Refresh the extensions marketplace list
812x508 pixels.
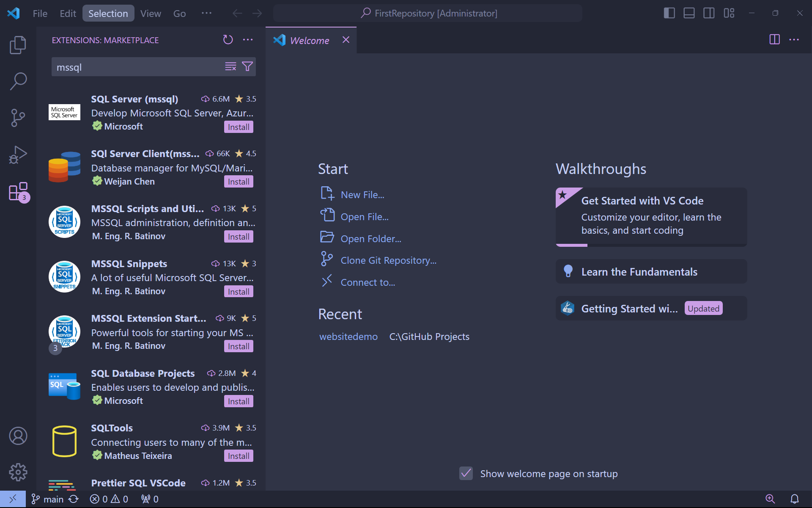click(x=228, y=40)
